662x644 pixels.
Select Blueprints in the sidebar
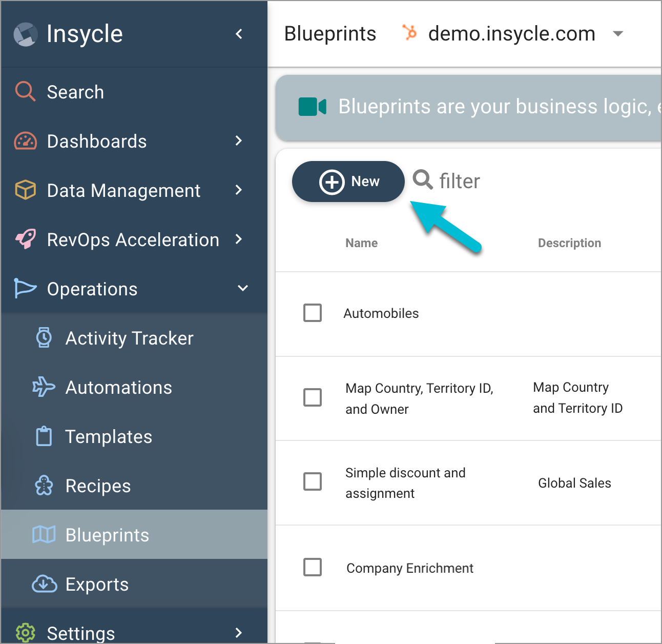[x=134, y=534]
